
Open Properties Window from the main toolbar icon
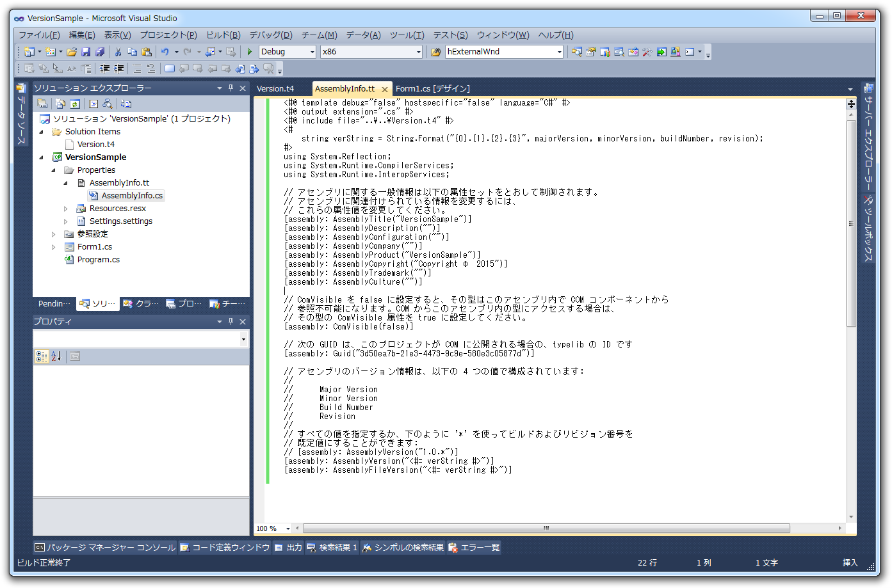pos(591,52)
